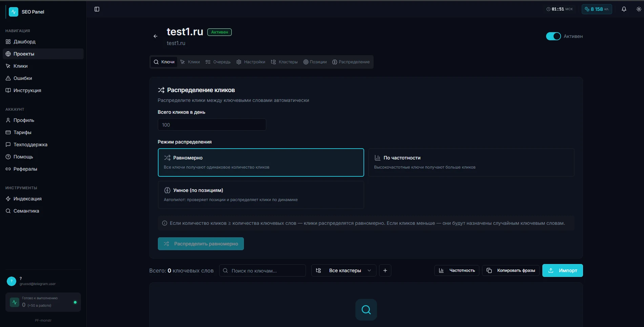This screenshot has width=644, height=327.
Task: Click the magnifier icon in the empty keywords area
Action: pyautogui.click(x=366, y=309)
